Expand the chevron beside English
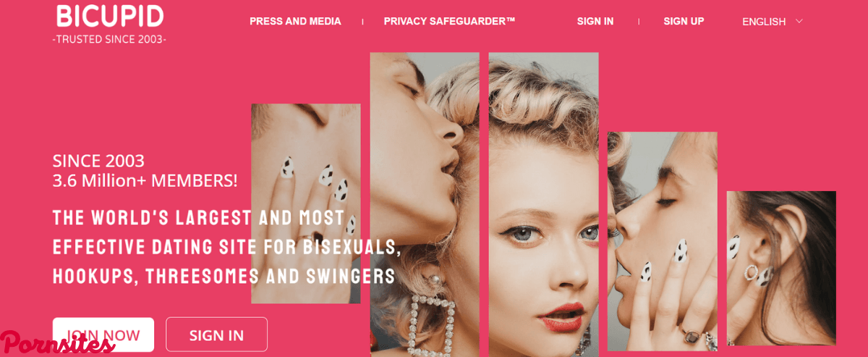The height and width of the screenshot is (357, 868). (799, 21)
